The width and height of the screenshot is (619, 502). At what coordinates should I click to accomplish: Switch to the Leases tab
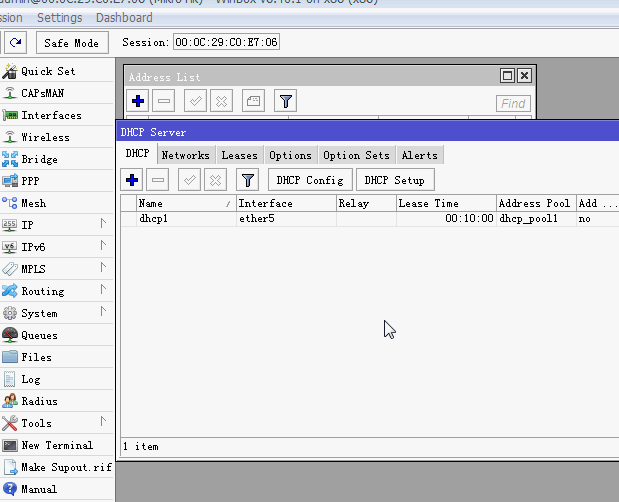pos(239,155)
